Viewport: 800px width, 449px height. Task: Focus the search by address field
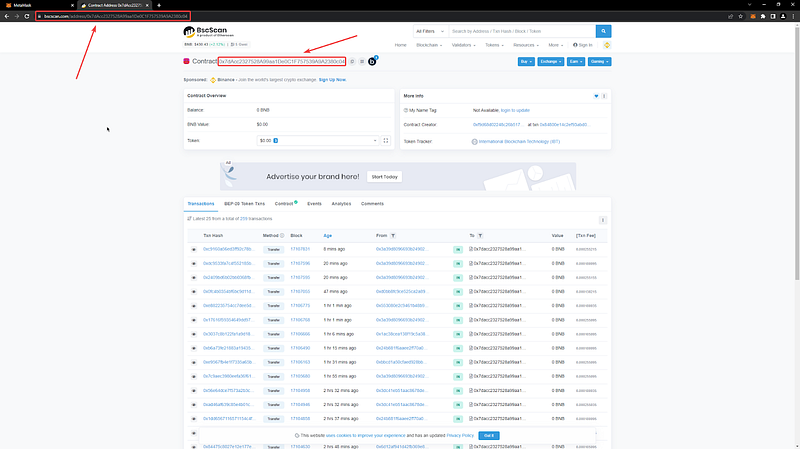[522, 31]
